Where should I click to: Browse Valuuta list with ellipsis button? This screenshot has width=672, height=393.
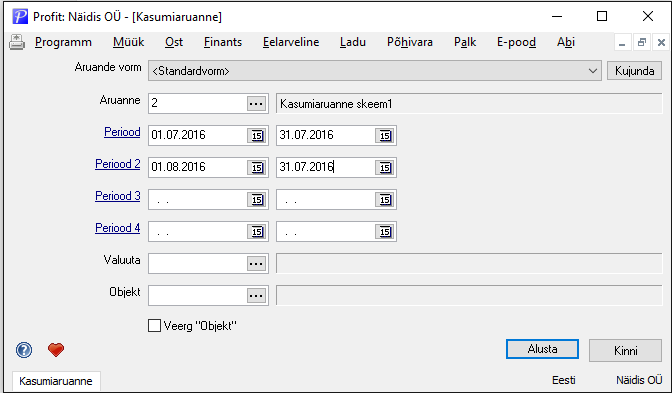pos(256,264)
